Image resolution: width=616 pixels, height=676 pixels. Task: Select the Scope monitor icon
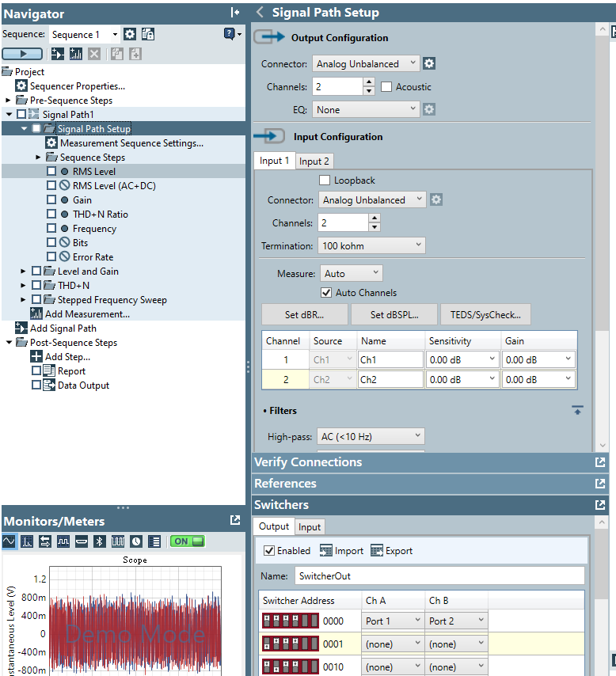[x=9, y=541]
